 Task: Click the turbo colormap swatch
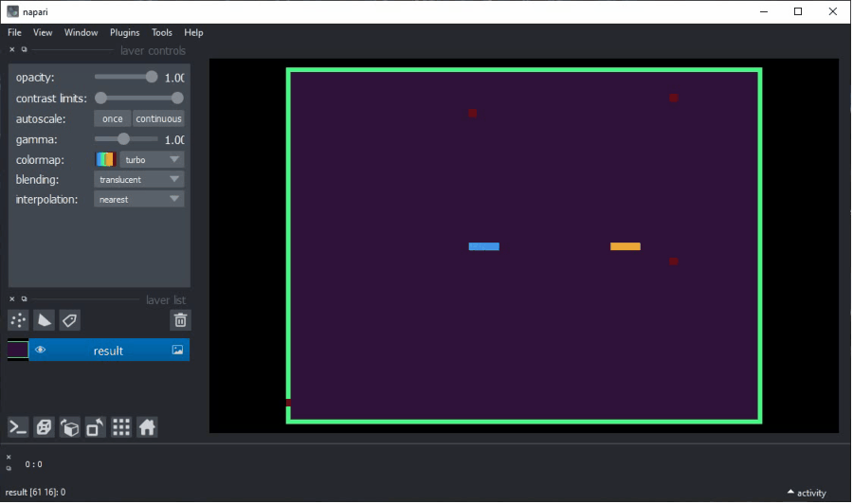105,159
